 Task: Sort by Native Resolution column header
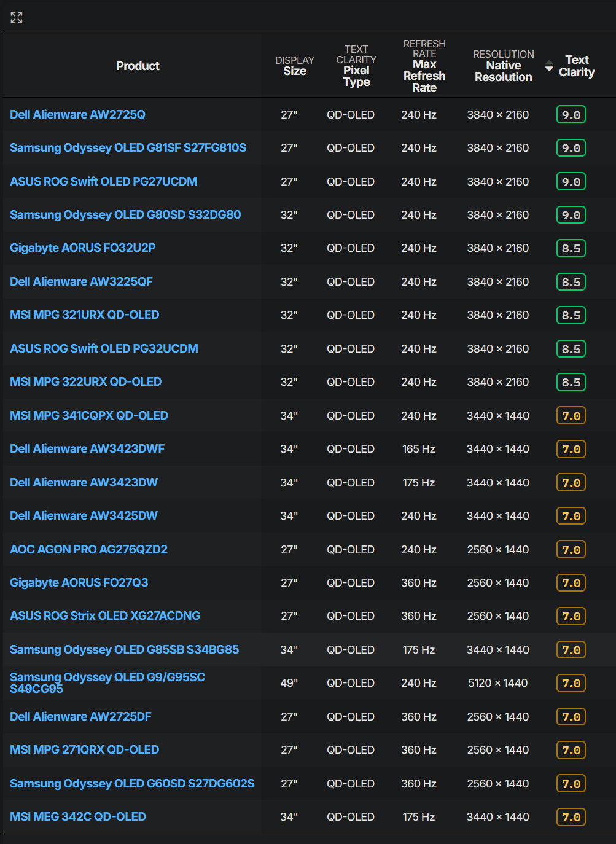(x=503, y=66)
